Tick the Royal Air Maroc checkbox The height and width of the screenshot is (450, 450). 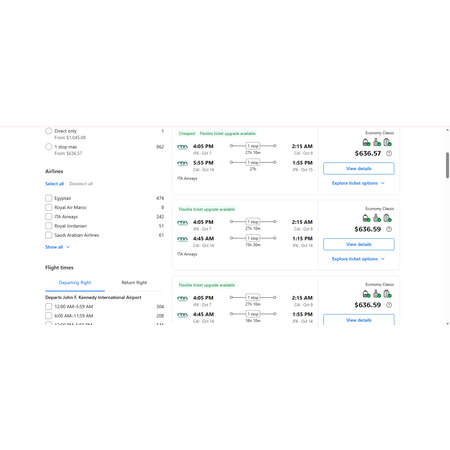(49, 207)
